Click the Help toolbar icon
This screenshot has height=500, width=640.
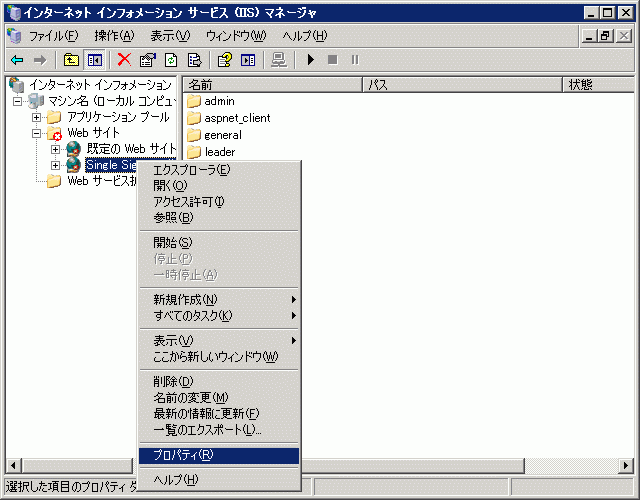(x=224, y=60)
